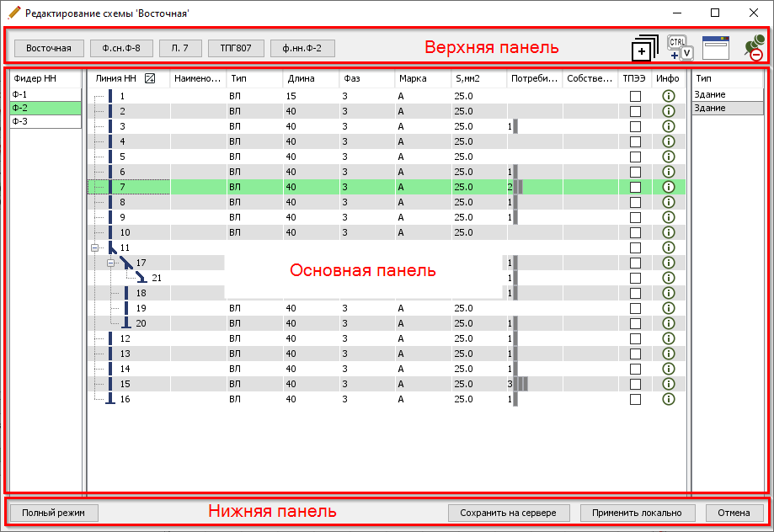The width and height of the screenshot is (774, 532).
Task: Cancel with the Отмена button
Action: [x=734, y=513]
